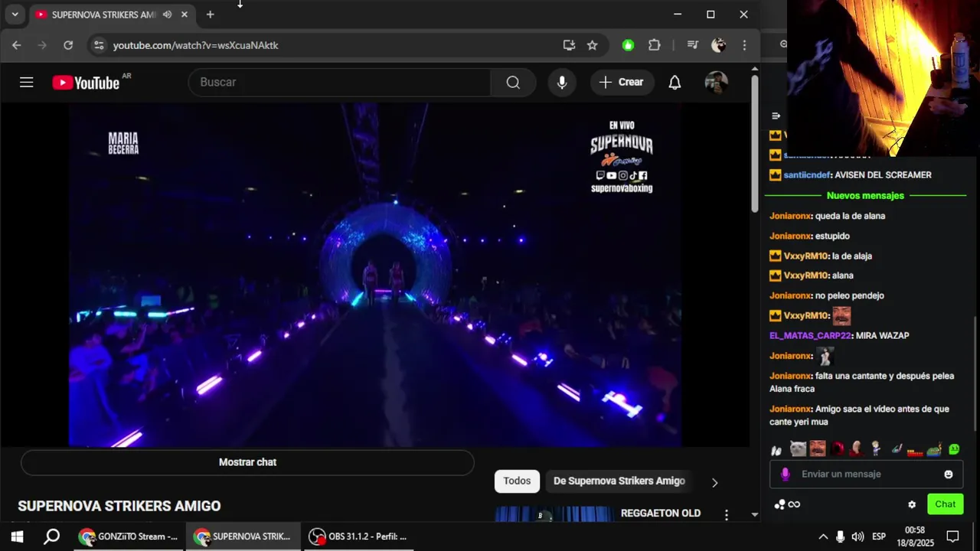Open media controls icon in toolbar
Screen dimensions: 980x551
tap(692, 45)
